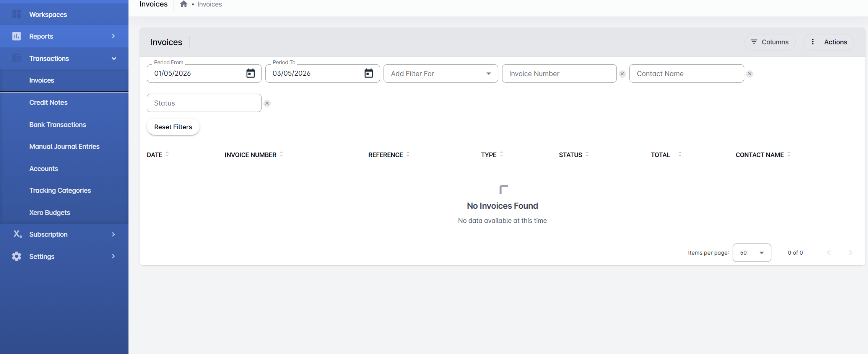Click the Transactions sidebar icon
Screen dimensions: 868x354
[16, 58]
